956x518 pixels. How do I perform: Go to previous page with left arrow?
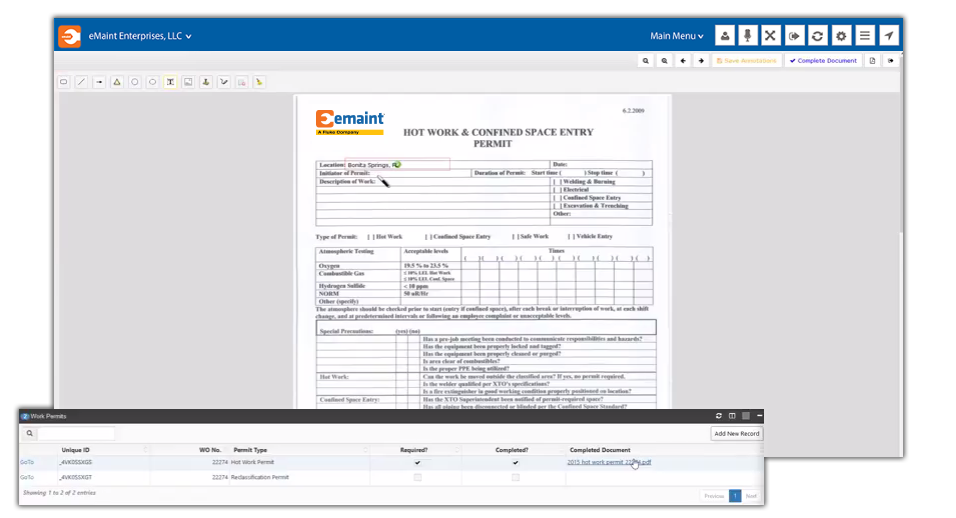coord(683,60)
